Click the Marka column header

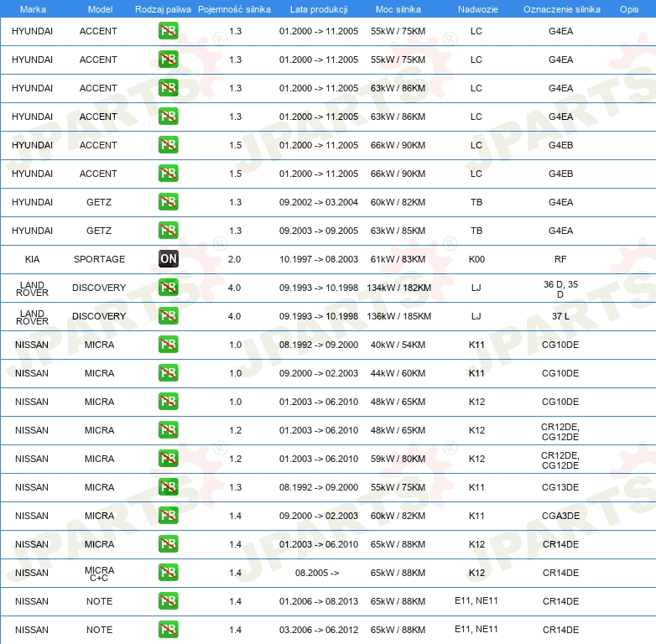point(33,9)
